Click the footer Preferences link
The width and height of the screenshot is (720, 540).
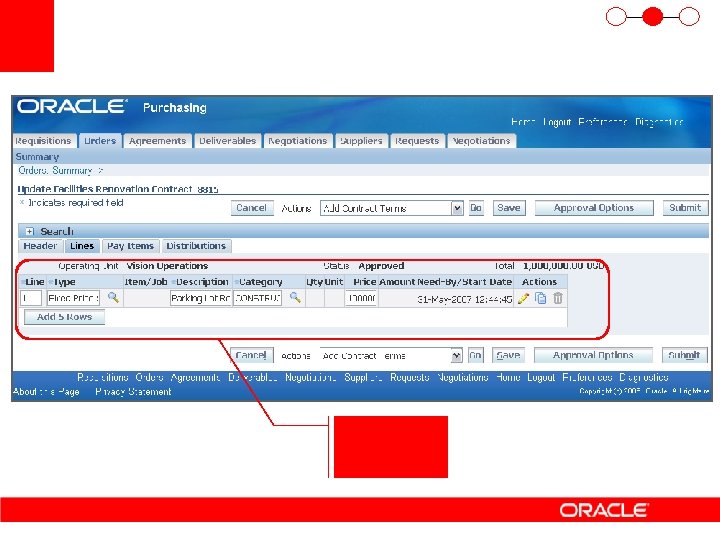pyautogui.click(x=587, y=377)
